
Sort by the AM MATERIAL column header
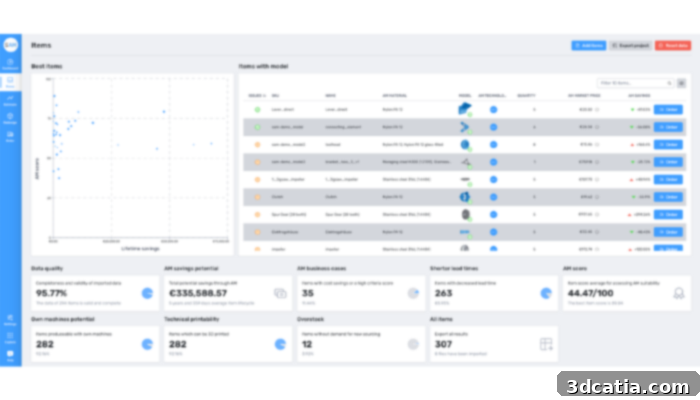(395, 96)
